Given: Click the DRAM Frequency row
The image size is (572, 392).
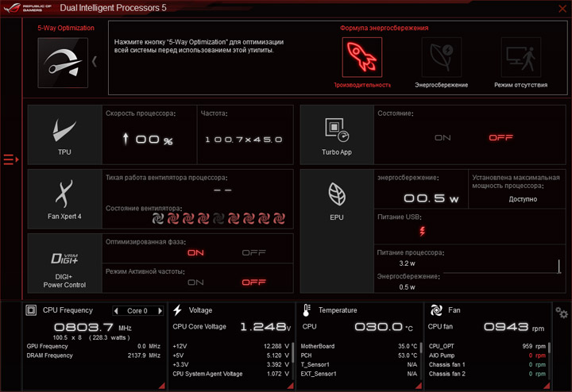Looking at the screenshot, I should 94,355.
